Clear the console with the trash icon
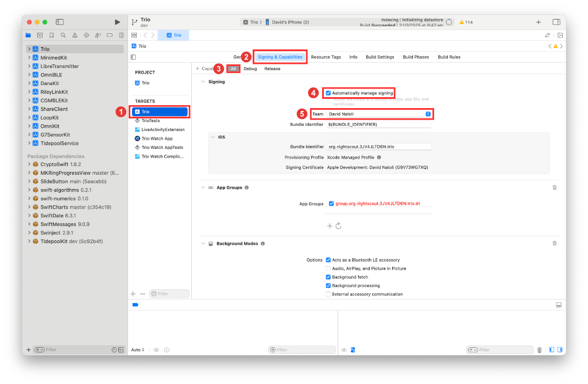The width and height of the screenshot is (588, 384). coord(539,350)
